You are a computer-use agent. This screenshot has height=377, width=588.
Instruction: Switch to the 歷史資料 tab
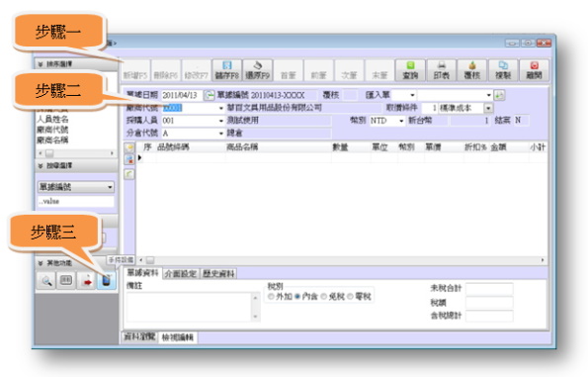(x=218, y=274)
